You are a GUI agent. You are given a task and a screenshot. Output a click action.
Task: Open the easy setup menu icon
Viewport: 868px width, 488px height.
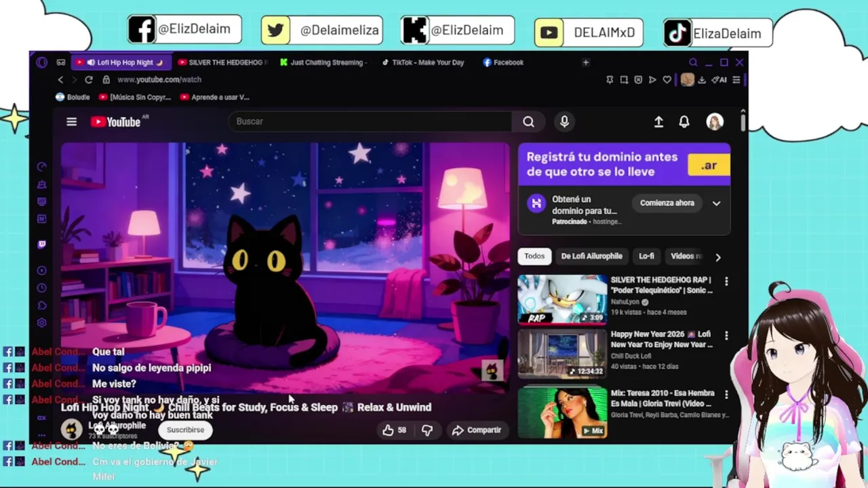[736, 79]
